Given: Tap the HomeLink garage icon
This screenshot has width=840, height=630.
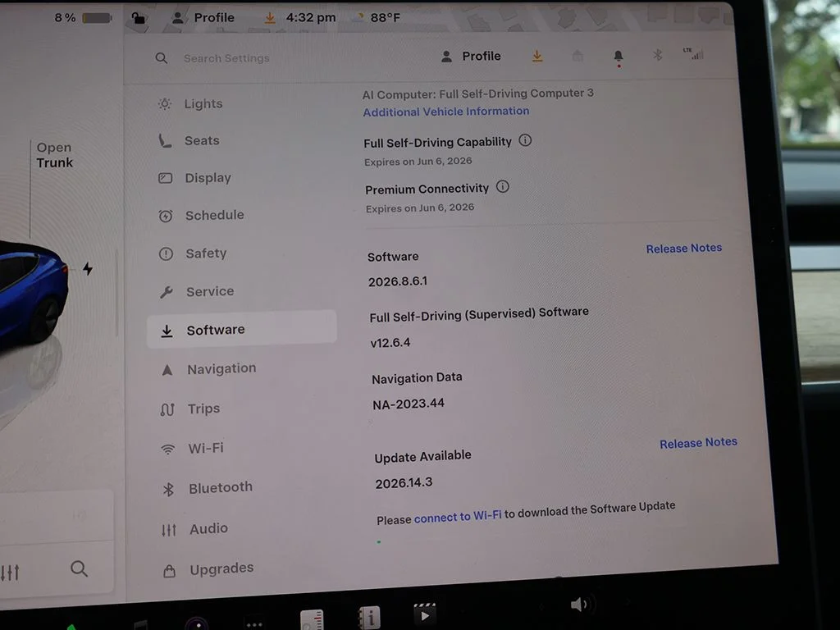Looking at the screenshot, I should [577, 55].
